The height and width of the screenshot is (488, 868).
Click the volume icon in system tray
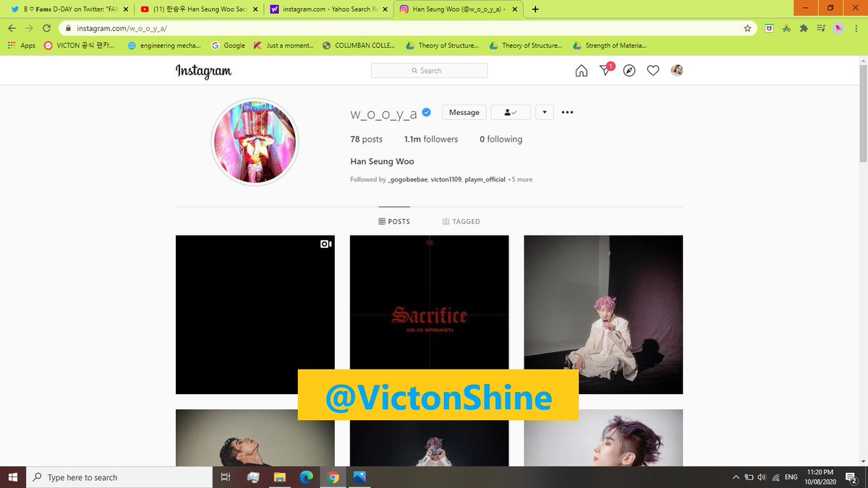pyautogui.click(x=762, y=477)
